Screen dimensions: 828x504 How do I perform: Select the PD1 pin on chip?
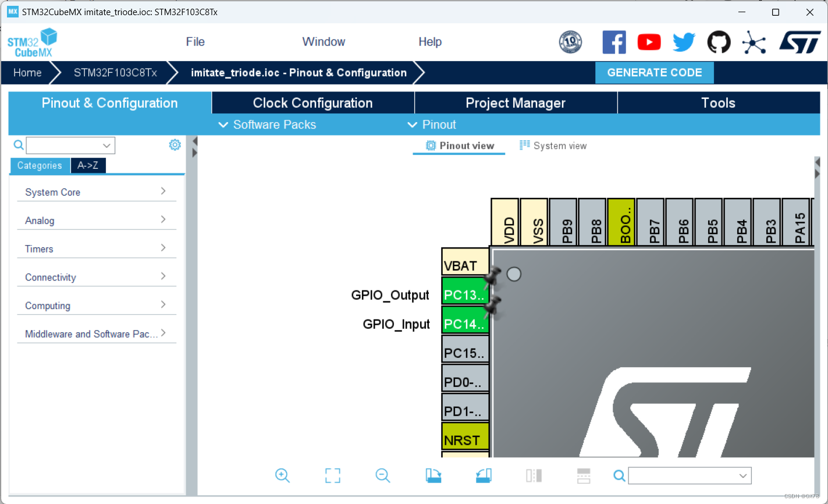pos(465,407)
